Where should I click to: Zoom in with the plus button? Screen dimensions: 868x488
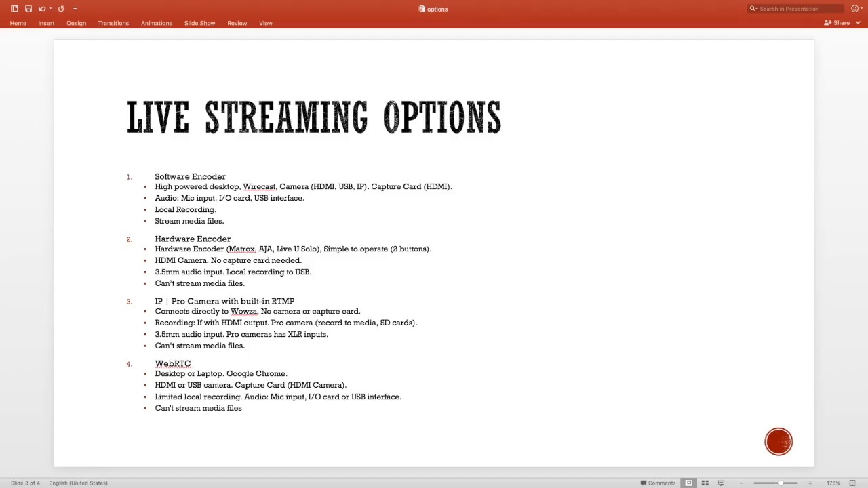[x=810, y=483]
